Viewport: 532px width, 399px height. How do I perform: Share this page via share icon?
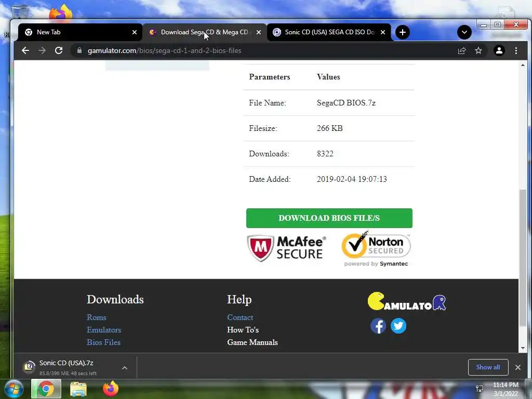[x=462, y=50]
